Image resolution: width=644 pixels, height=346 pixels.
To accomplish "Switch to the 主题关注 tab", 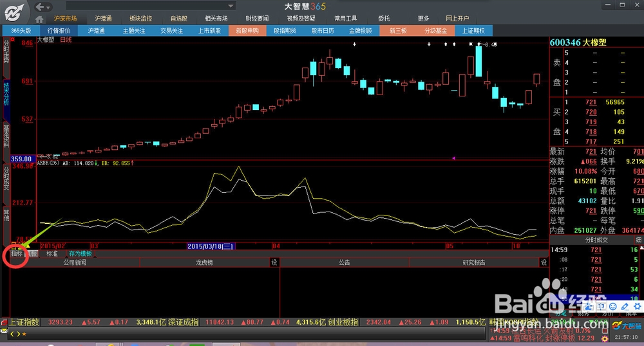I will 134,31.
